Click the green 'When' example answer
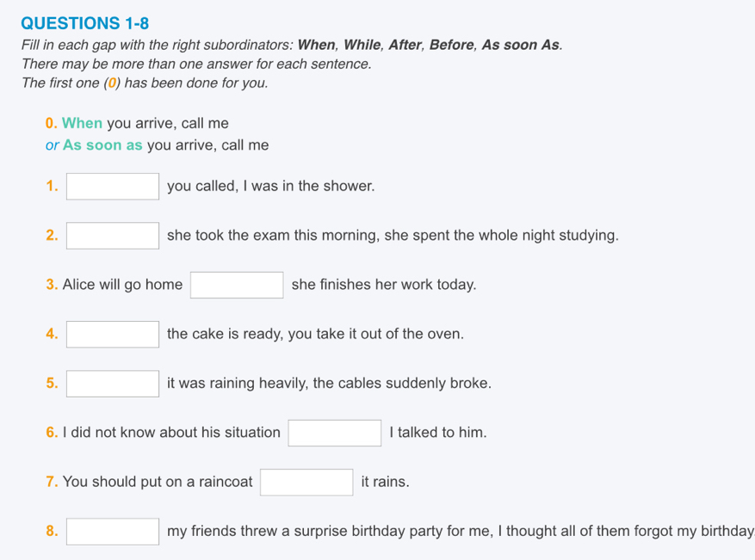 [82, 123]
